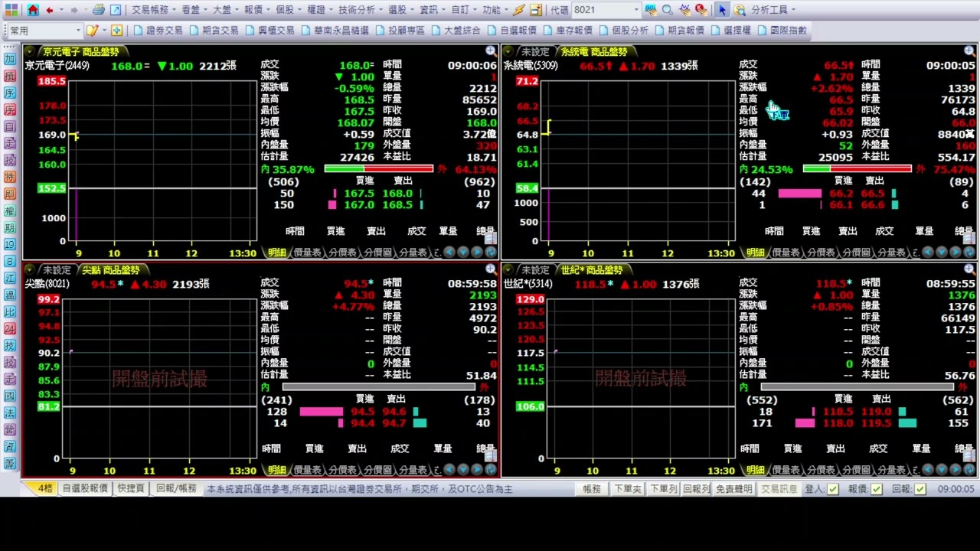Select the 快捷頁 bottom tab
980x551 pixels.
point(131,488)
